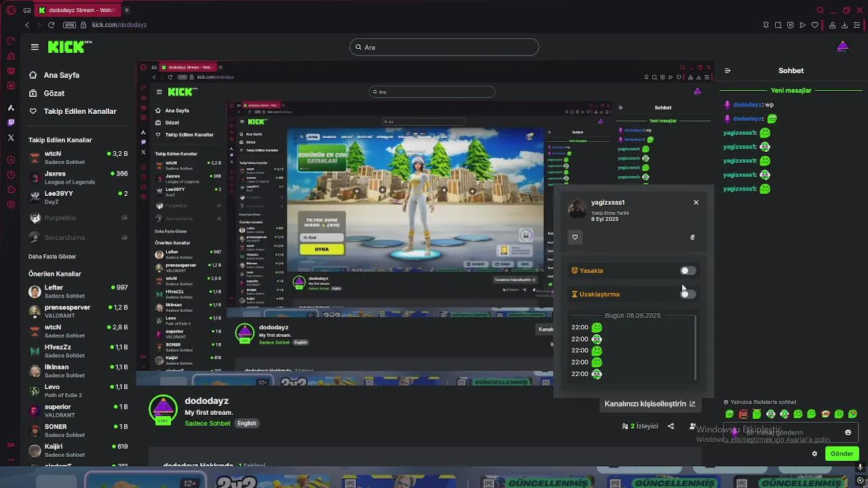The image size is (868, 488).
Task: Take a snapshot with browser toolbar icon
Action: click(778, 25)
